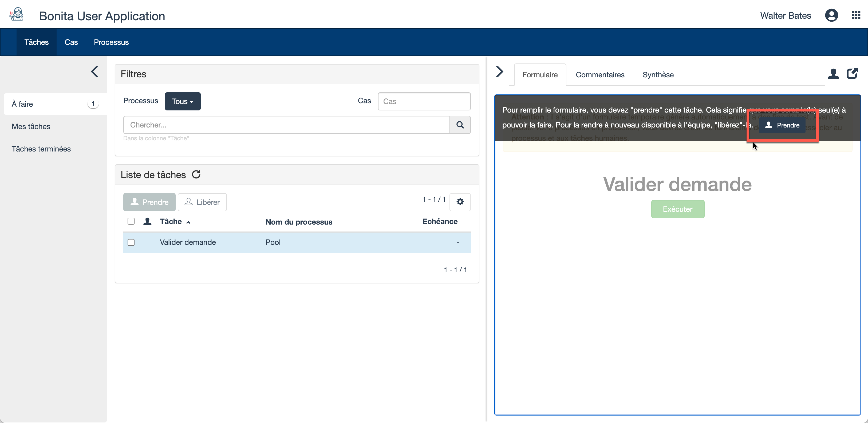Collapse the task detail panel chevron
This screenshot has width=868, height=423.
tap(500, 71)
